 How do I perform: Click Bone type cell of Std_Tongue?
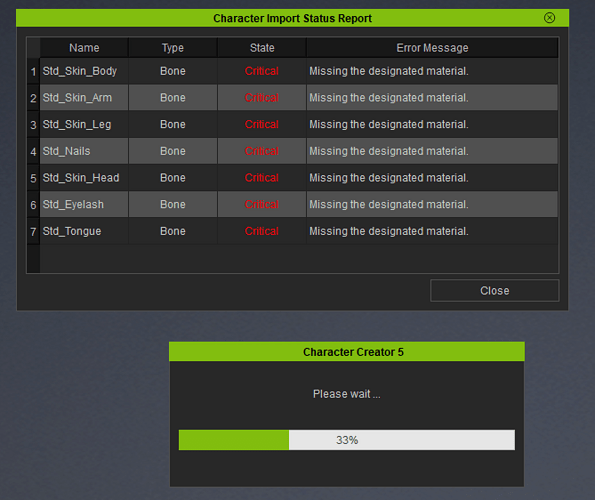173,231
